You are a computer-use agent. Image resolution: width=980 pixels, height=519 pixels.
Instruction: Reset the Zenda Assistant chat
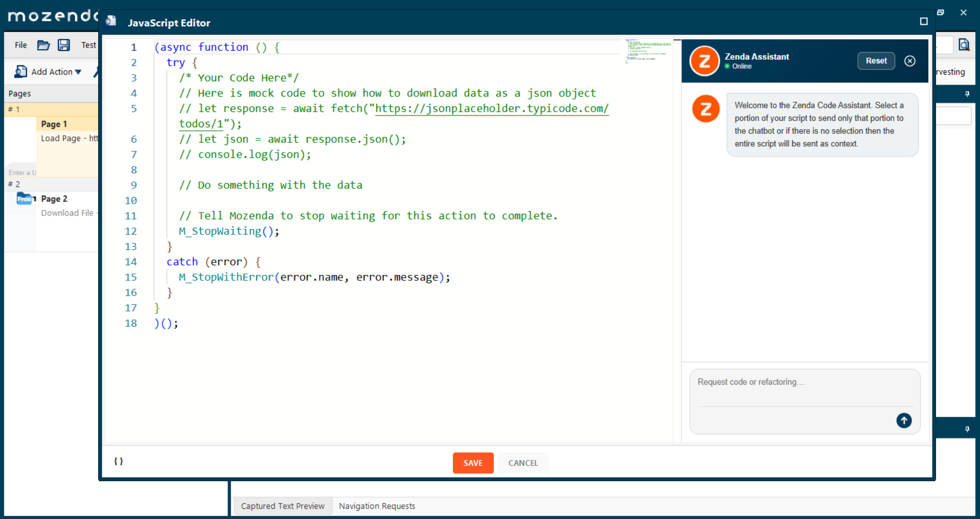point(876,61)
